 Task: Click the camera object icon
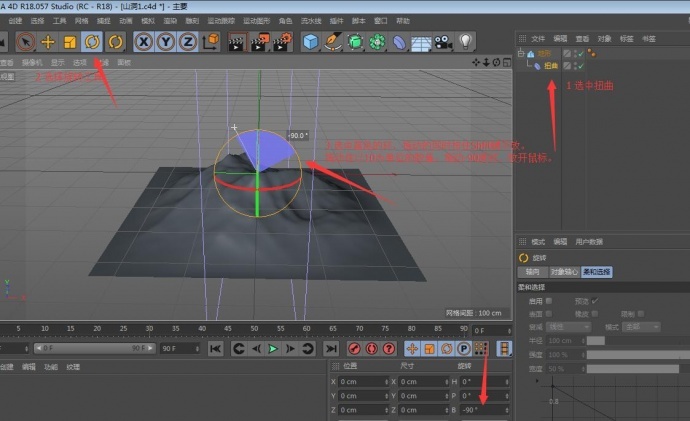point(444,43)
